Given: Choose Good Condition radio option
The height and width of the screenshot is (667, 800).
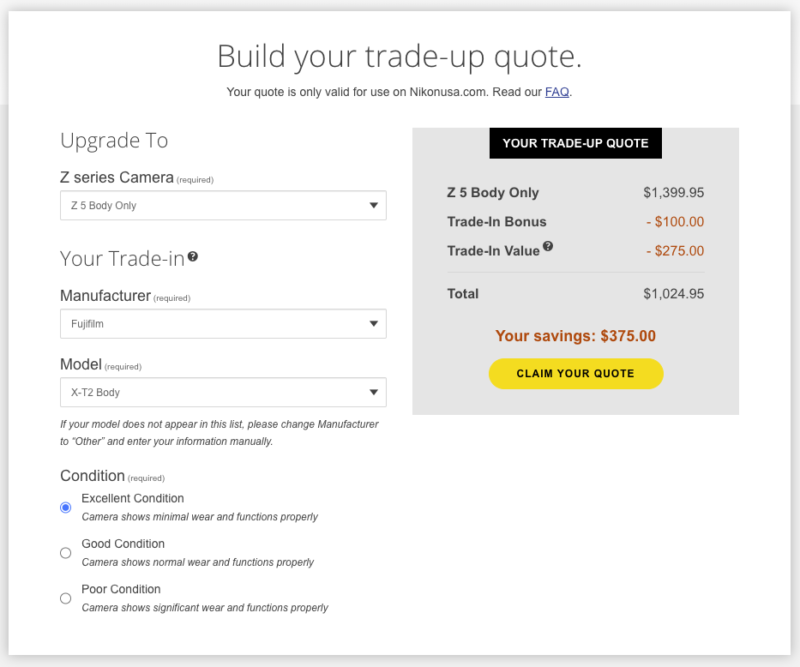Looking at the screenshot, I should point(66,552).
